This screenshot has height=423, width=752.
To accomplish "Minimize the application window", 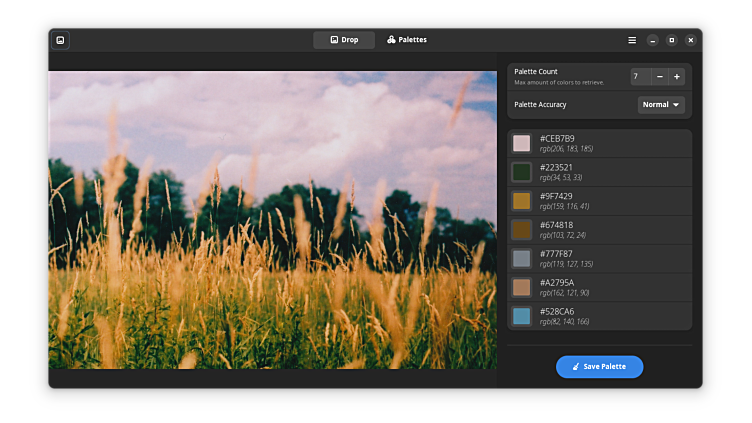I will click(652, 40).
